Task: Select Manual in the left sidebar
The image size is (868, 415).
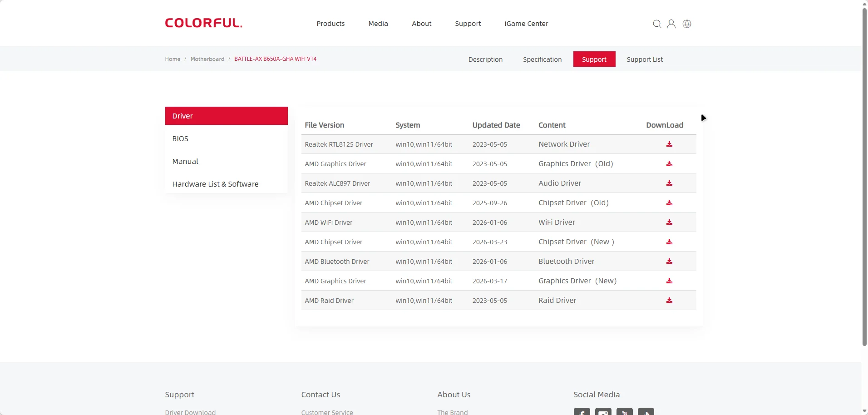Action: pos(227,161)
